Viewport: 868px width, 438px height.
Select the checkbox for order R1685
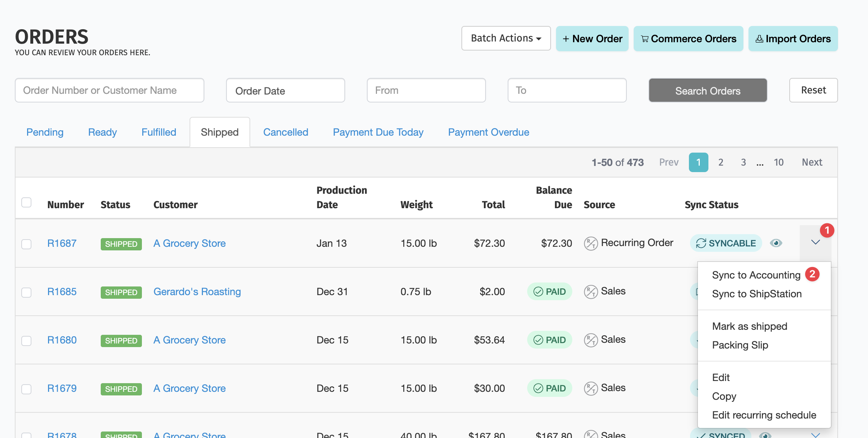[x=26, y=292]
